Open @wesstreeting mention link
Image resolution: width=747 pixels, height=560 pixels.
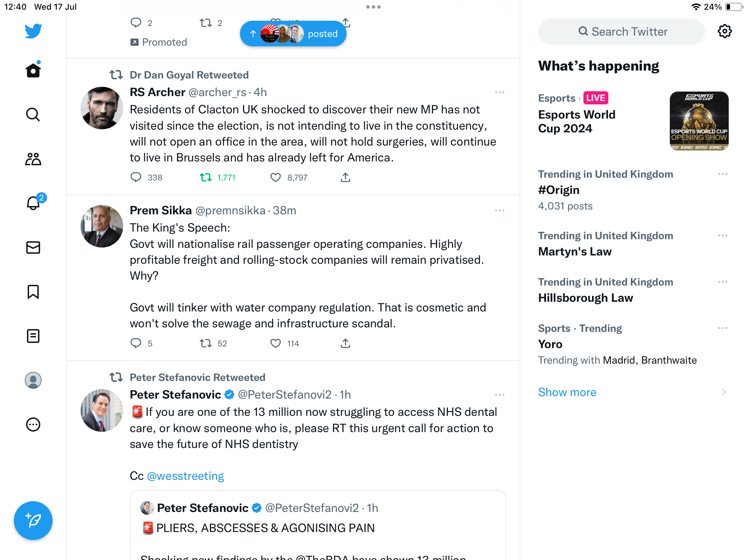(x=185, y=476)
